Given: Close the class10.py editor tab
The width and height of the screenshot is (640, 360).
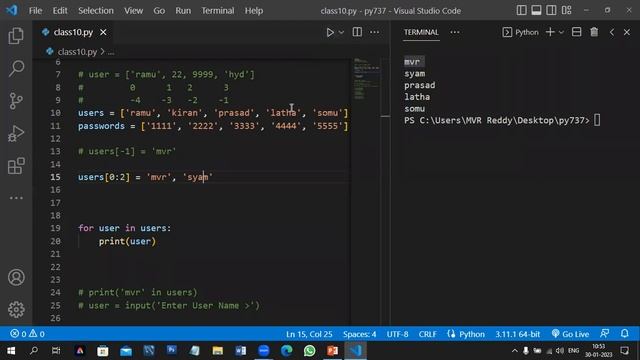Looking at the screenshot, I should 103,32.
